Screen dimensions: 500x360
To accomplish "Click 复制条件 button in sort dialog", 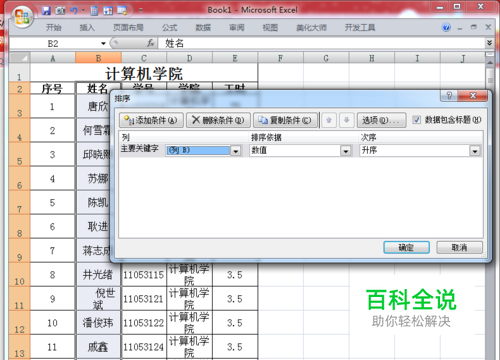I will click(x=285, y=120).
